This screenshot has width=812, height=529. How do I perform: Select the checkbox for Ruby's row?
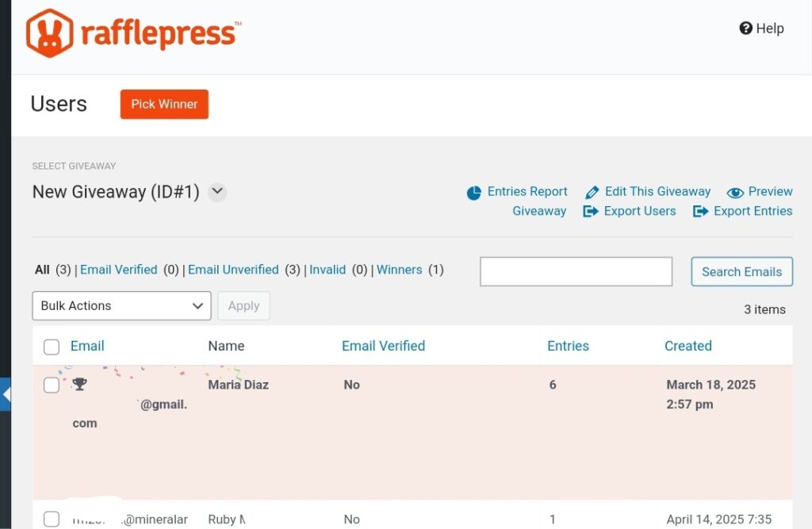(52, 519)
